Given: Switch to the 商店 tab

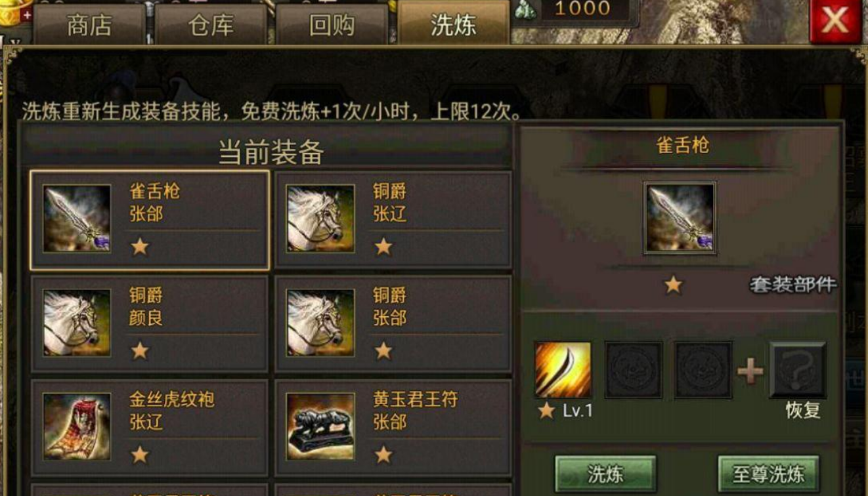Looking at the screenshot, I should coord(90,26).
